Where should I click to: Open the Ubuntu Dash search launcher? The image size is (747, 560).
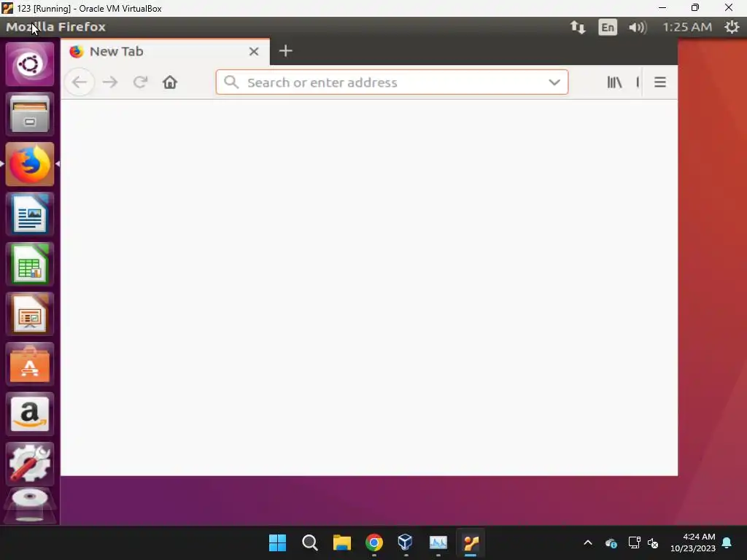coord(29,64)
